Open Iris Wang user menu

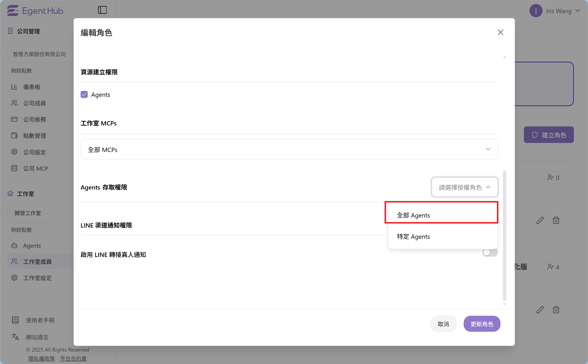555,11
